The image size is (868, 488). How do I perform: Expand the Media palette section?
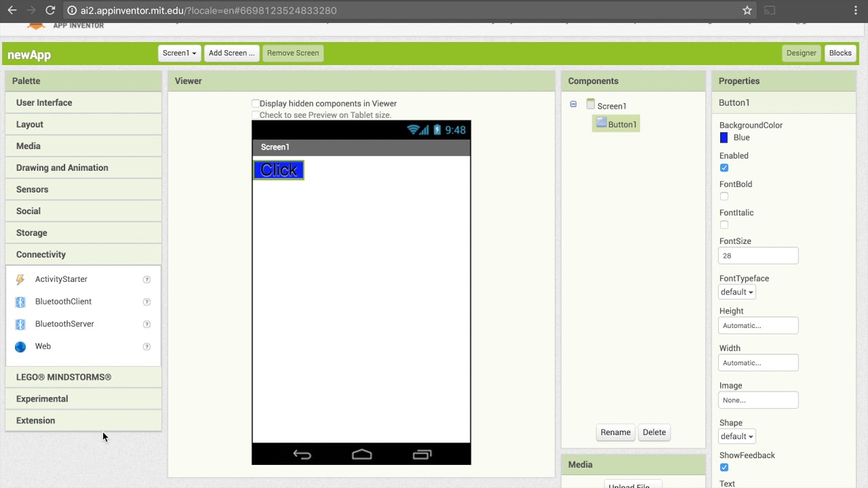pyautogui.click(x=83, y=146)
